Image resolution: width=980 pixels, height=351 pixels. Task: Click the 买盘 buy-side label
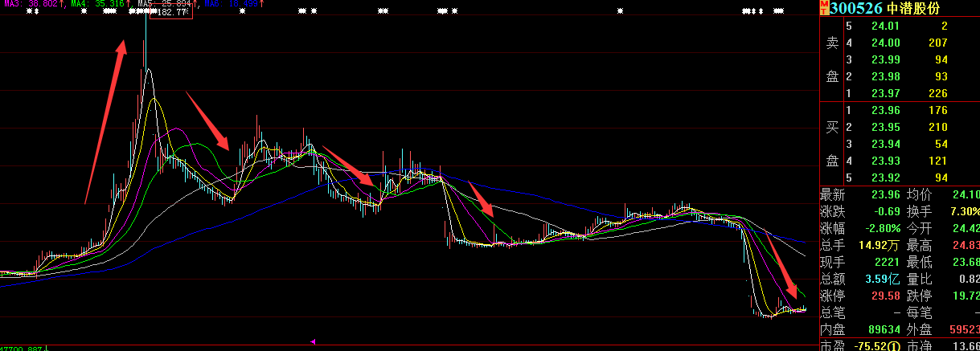coord(833,143)
